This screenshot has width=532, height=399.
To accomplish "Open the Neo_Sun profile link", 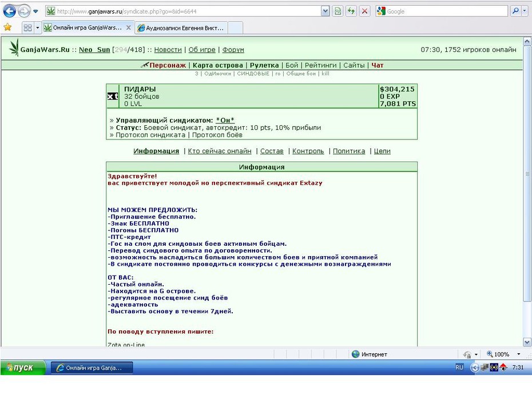I will tap(94, 50).
